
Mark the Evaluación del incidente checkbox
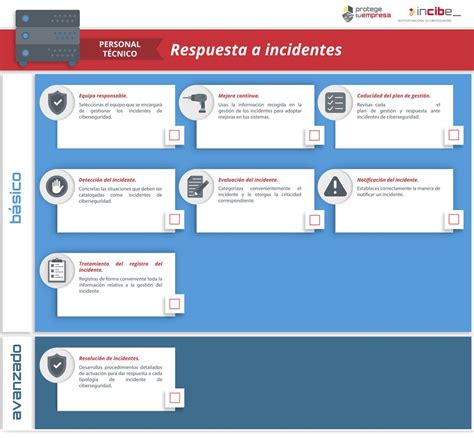(314, 220)
